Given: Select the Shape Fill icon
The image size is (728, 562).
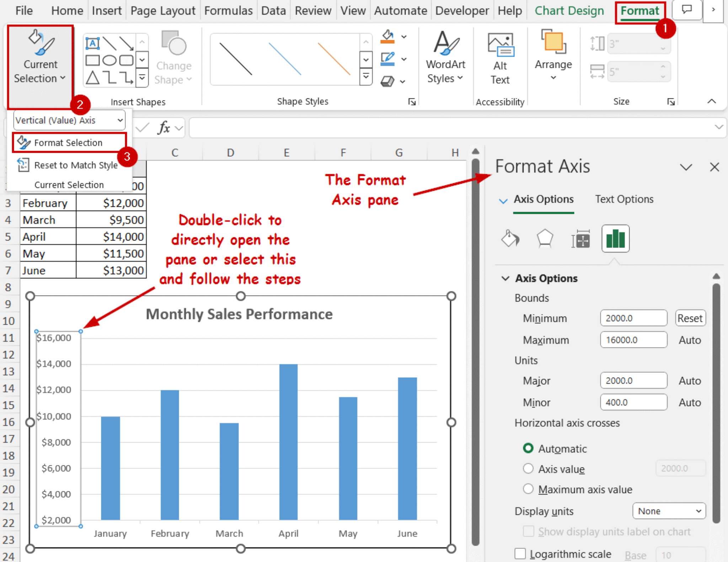Looking at the screenshot, I should click(387, 37).
